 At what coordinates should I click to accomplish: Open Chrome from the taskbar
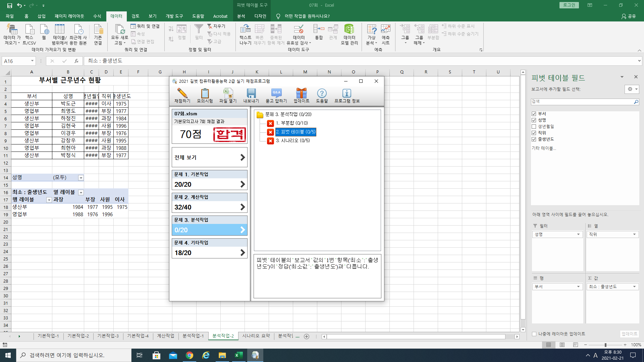click(190, 355)
